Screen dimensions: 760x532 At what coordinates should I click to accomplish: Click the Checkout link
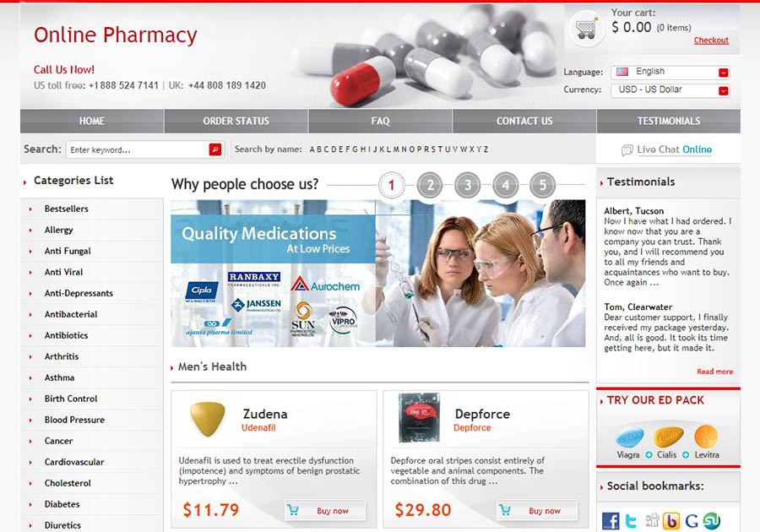[711, 41]
